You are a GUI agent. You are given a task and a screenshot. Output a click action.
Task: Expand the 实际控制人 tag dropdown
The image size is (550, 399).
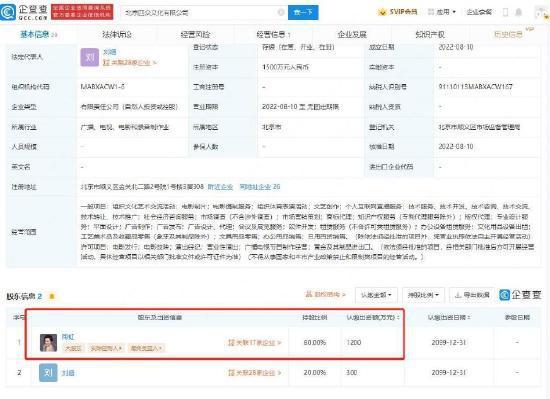(x=106, y=348)
